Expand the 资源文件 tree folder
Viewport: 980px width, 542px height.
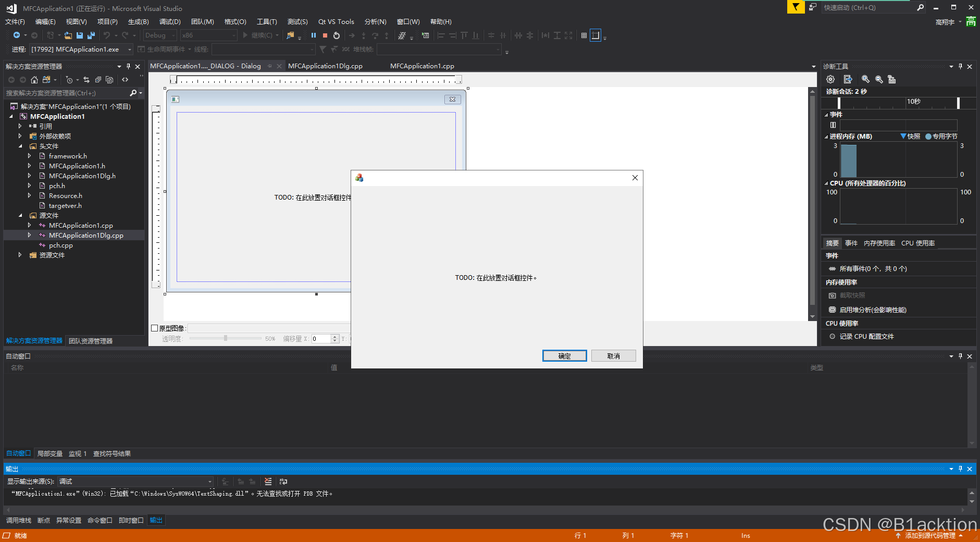[x=20, y=255]
